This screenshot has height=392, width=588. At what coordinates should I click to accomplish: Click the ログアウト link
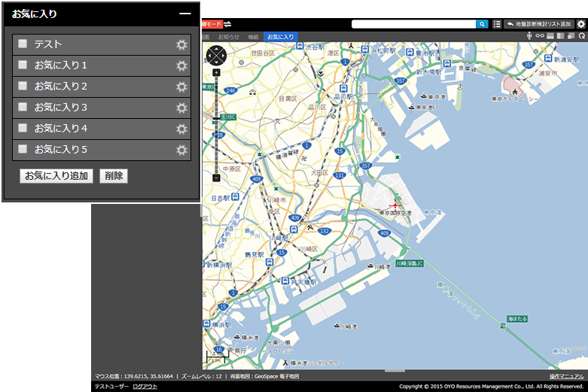point(145,386)
